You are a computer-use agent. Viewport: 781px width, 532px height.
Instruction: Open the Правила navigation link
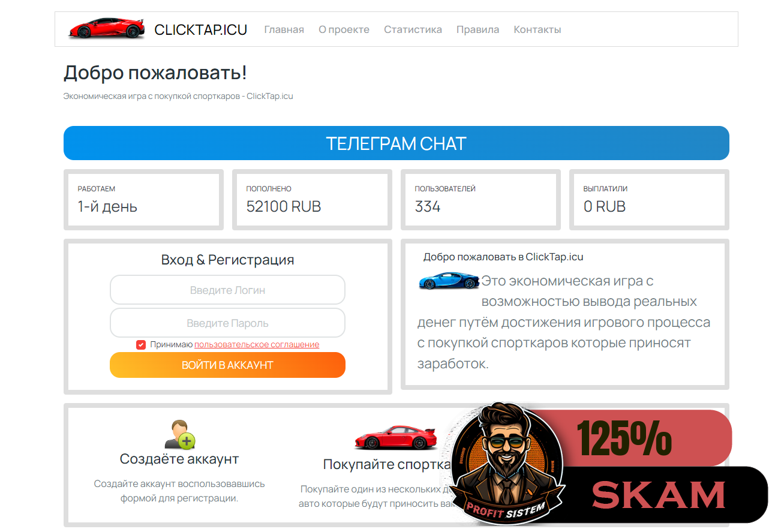[x=477, y=29]
